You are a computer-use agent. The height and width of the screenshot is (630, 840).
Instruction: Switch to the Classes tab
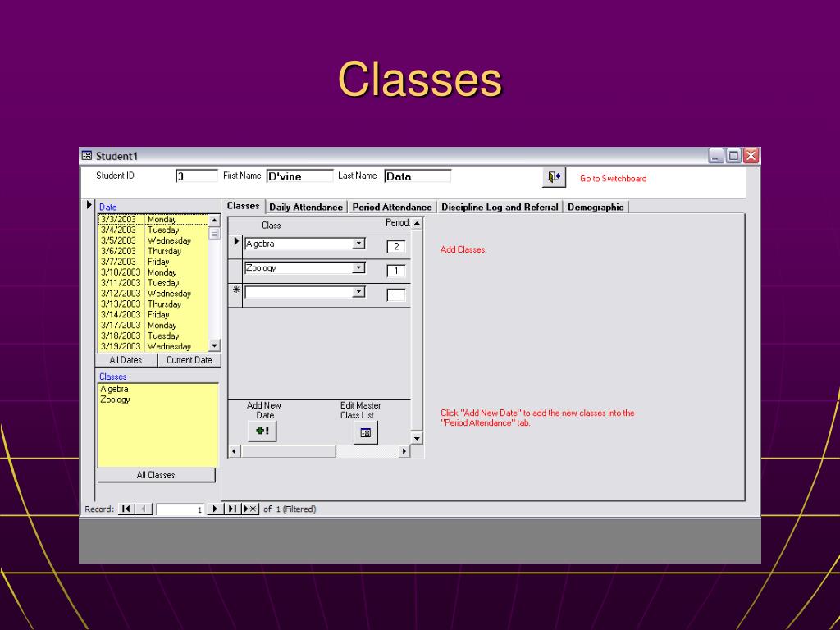point(243,206)
